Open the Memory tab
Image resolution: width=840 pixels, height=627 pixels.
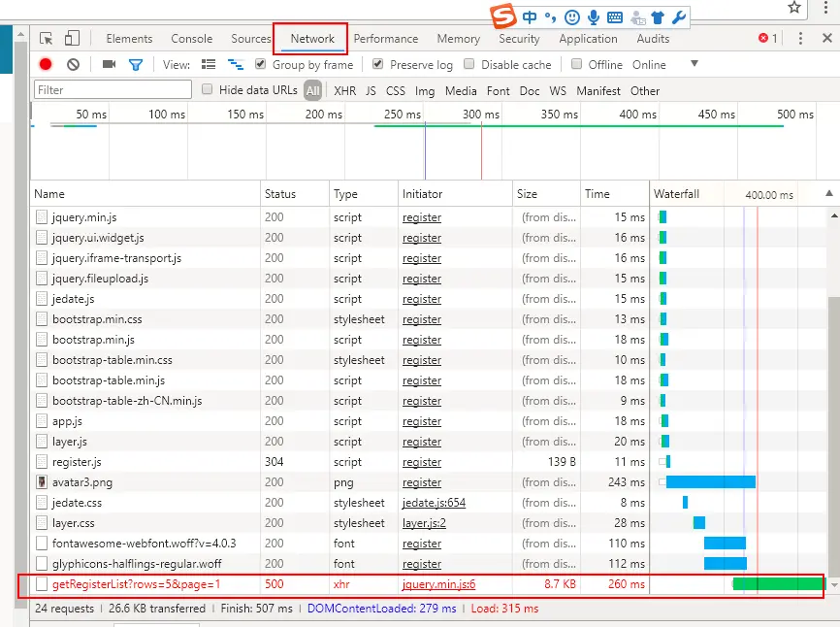459,39
